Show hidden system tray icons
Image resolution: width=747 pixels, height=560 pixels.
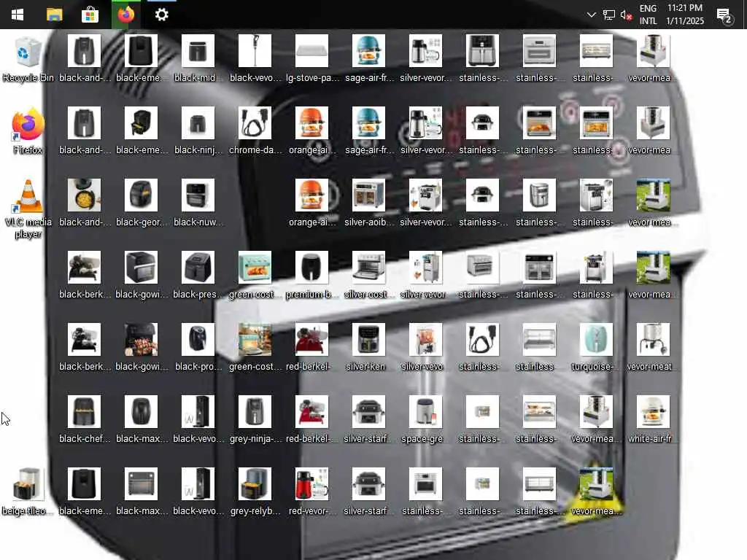[591, 15]
